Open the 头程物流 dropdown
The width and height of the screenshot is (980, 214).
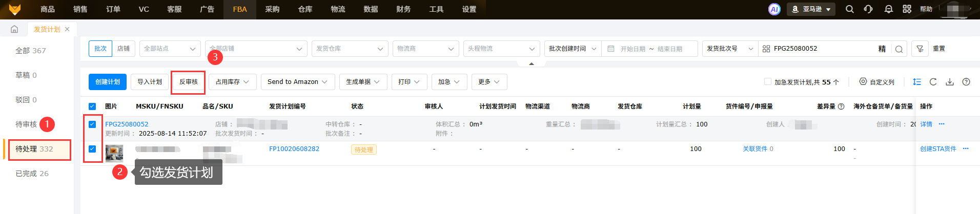[502, 49]
